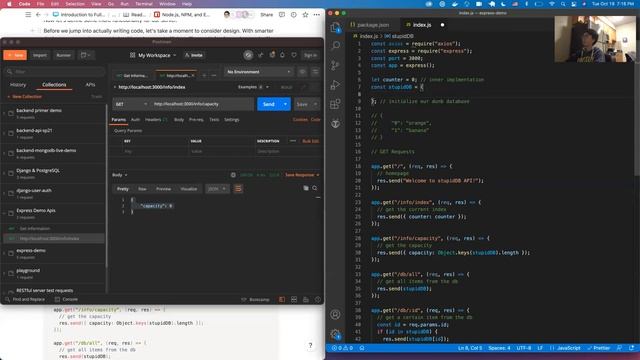Screen dimensions: 640x360
Task: Click Postman param columns ellipsis icon
Action: (293, 141)
